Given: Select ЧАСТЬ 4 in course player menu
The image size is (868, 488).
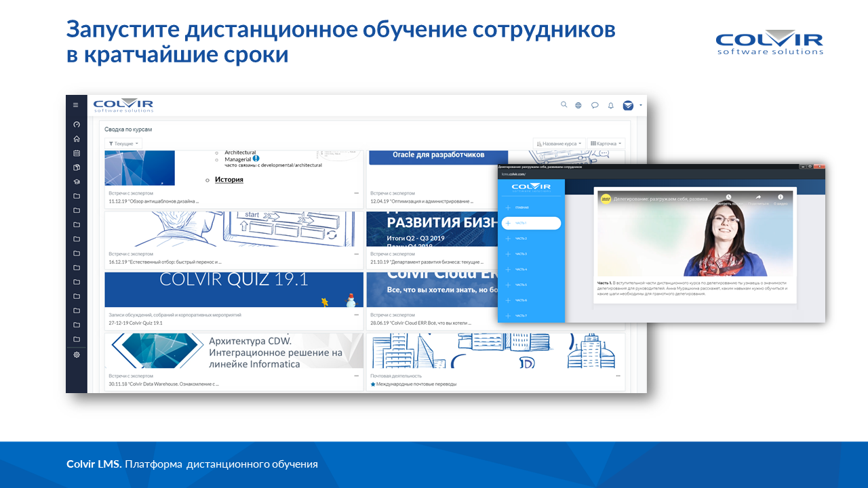Looking at the screenshot, I should coord(531,269).
